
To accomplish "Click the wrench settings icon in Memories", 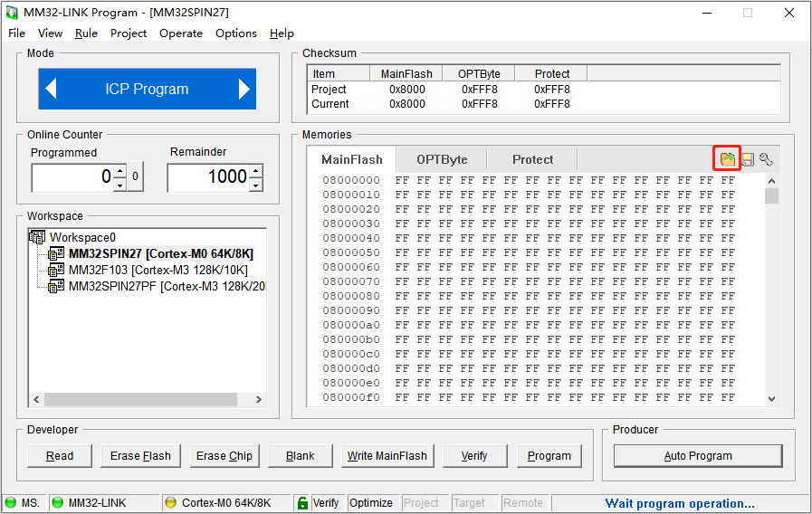I will (766, 159).
